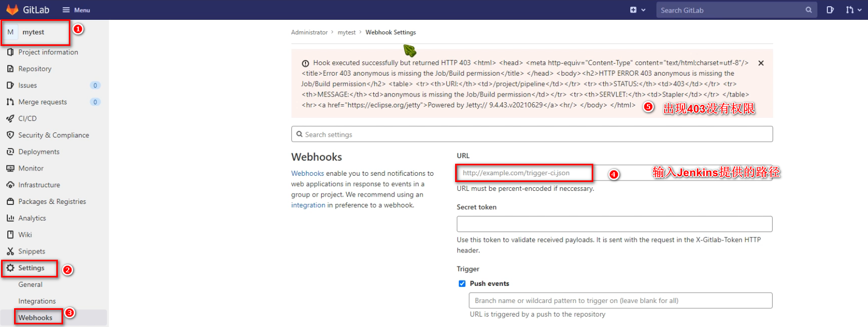The width and height of the screenshot is (868, 327).
Task: Click the branch name wildcard pattern field
Action: coord(620,300)
